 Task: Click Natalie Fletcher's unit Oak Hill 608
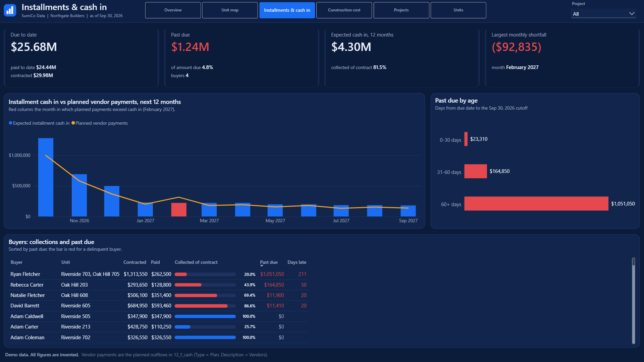(74, 295)
